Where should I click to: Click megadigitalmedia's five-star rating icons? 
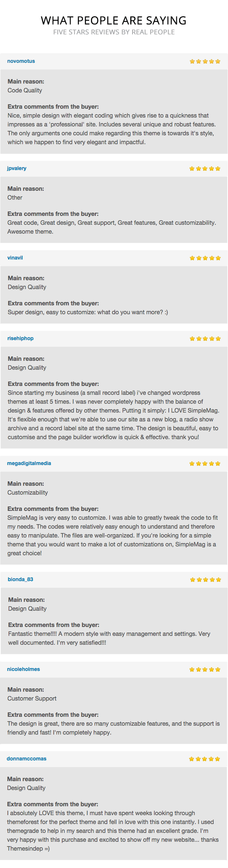click(204, 464)
